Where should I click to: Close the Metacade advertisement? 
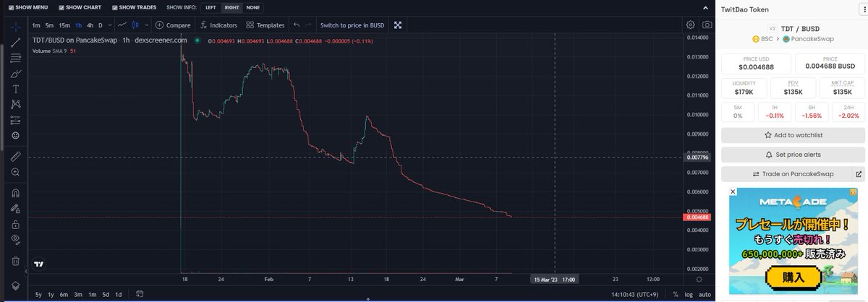tap(732, 191)
